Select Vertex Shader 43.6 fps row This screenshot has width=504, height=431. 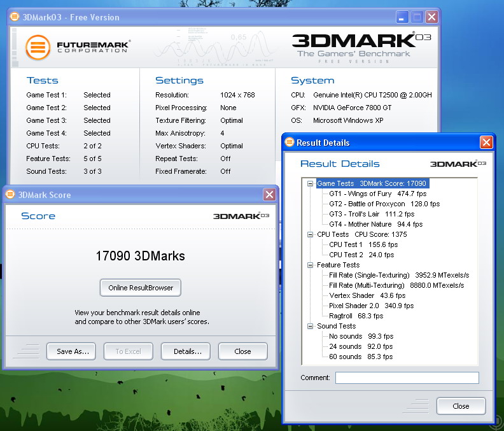[x=367, y=295]
